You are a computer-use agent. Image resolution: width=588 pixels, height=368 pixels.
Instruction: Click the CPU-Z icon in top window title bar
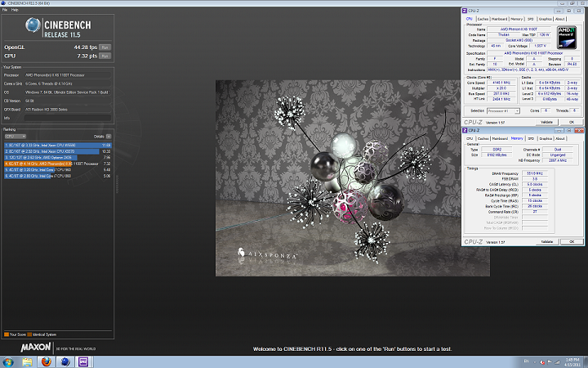coord(465,11)
